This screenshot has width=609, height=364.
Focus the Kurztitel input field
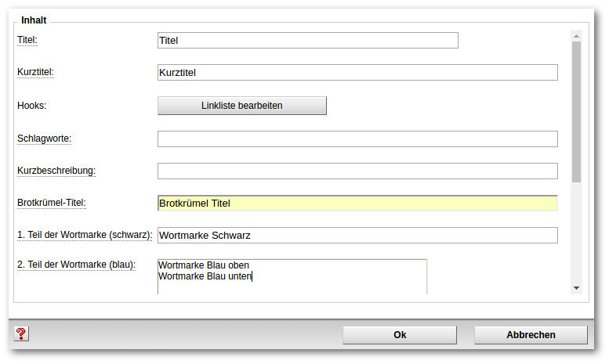[357, 73]
